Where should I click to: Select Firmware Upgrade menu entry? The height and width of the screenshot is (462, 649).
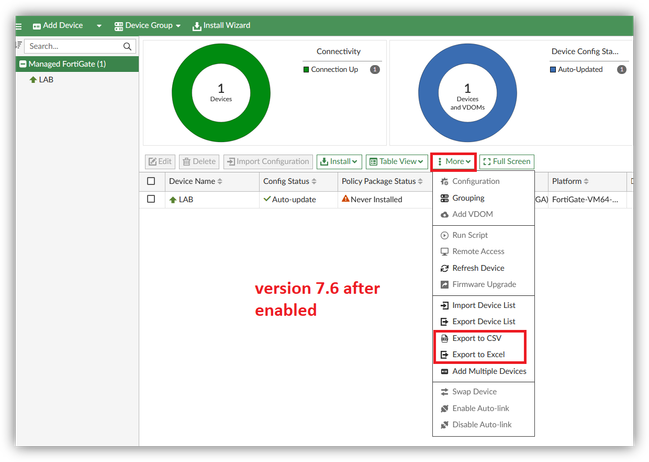483,284
